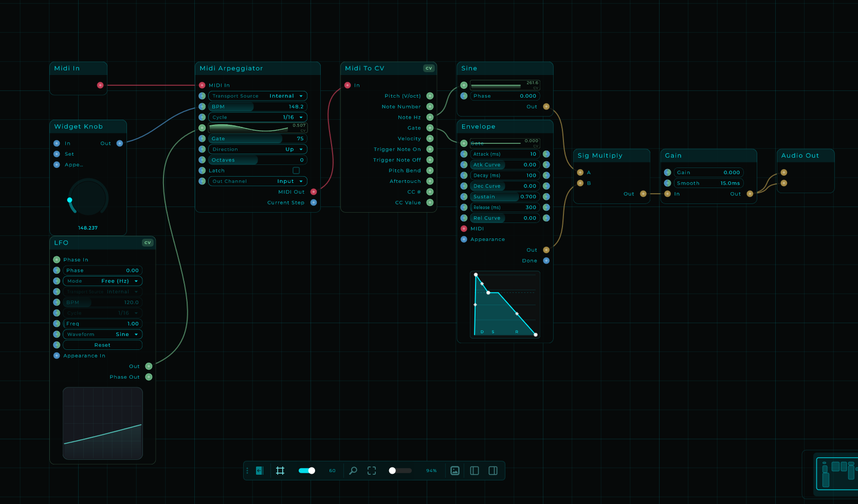Toggle the left sidebar panel icon
The width and height of the screenshot is (858, 504).
(474, 471)
